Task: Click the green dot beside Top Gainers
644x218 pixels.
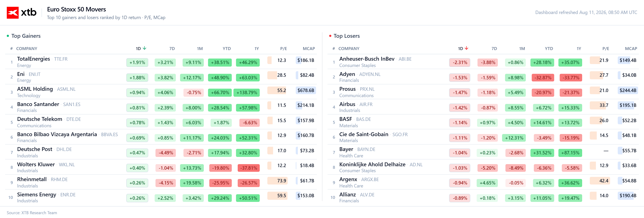Action: [8, 36]
